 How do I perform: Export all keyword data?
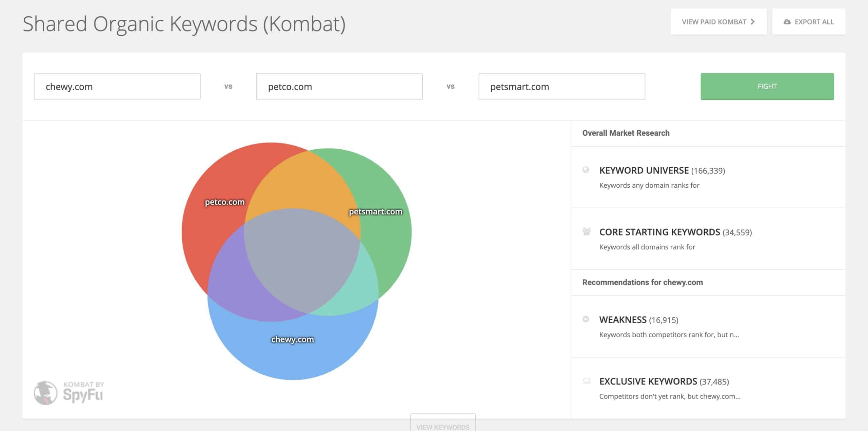tap(809, 22)
